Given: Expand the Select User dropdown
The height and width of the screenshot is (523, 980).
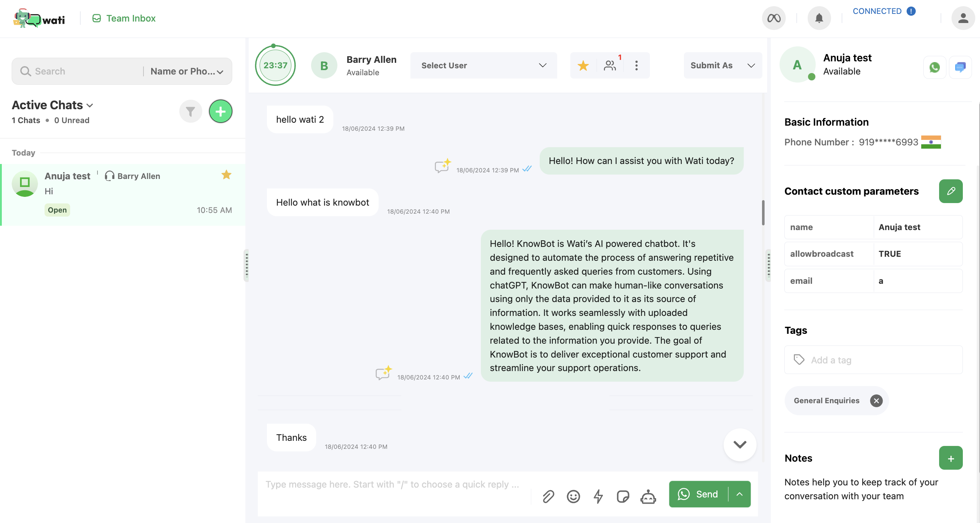Looking at the screenshot, I should pyautogui.click(x=483, y=65).
